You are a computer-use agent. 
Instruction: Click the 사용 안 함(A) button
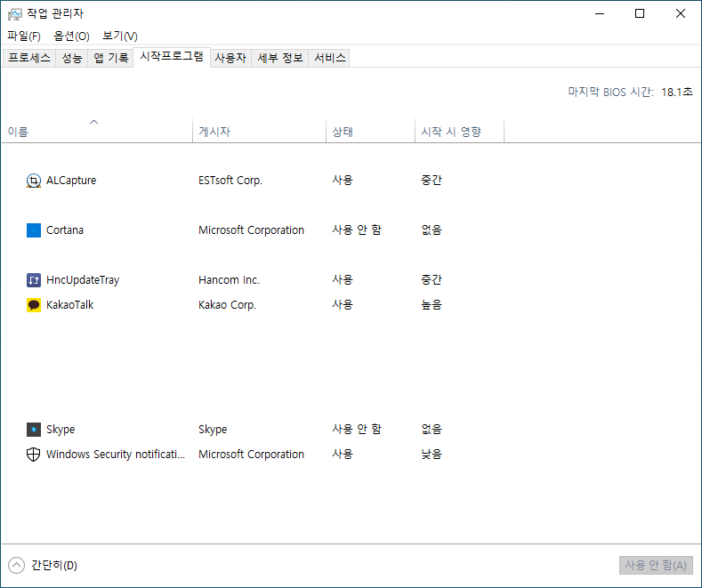tap(656, 565)
